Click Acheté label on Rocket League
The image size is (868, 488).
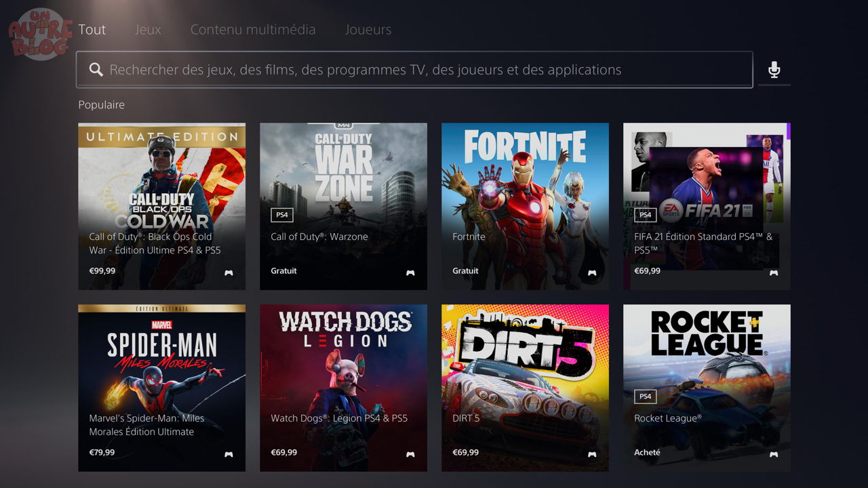[648, 453]
